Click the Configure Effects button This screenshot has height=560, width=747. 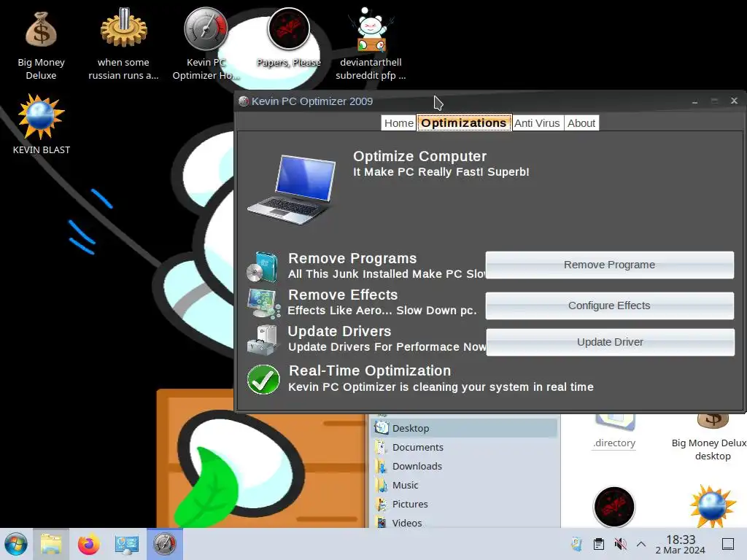pyautogui.click(x=609, y=306)
